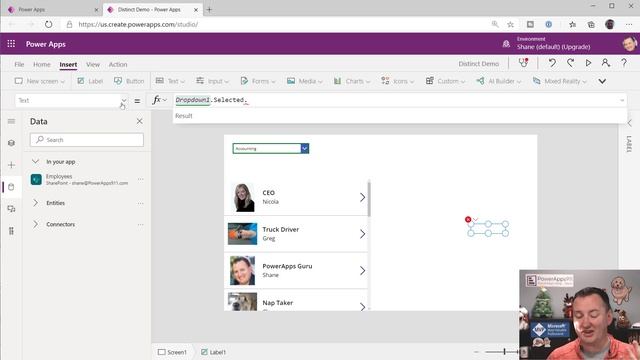
Task: Open browser settings ellipsis menu
Action: click(x=629, y=24)
